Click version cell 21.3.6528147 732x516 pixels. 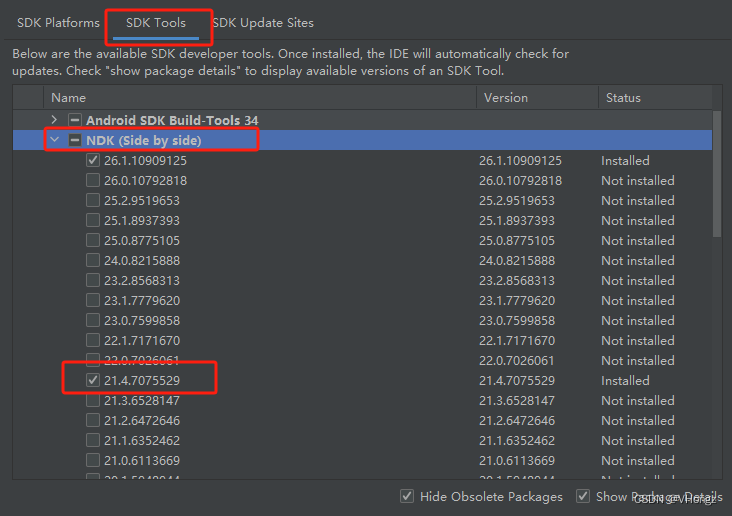(517, 401)
